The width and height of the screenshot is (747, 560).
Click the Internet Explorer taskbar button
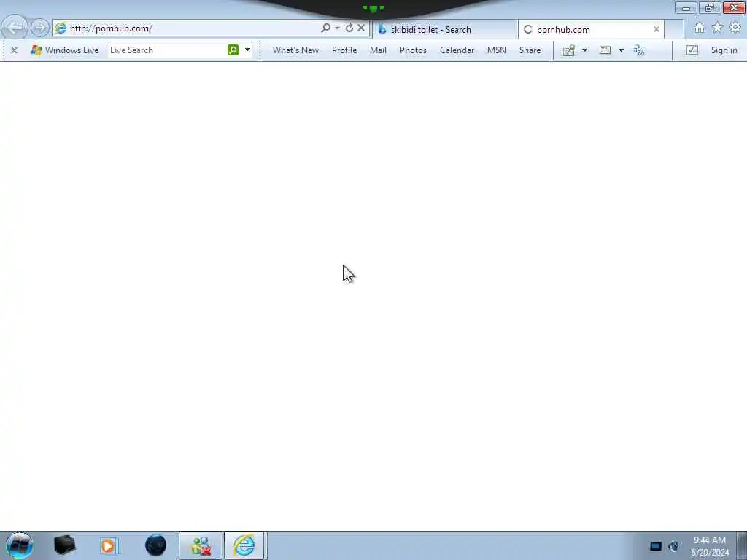point(244,545)
